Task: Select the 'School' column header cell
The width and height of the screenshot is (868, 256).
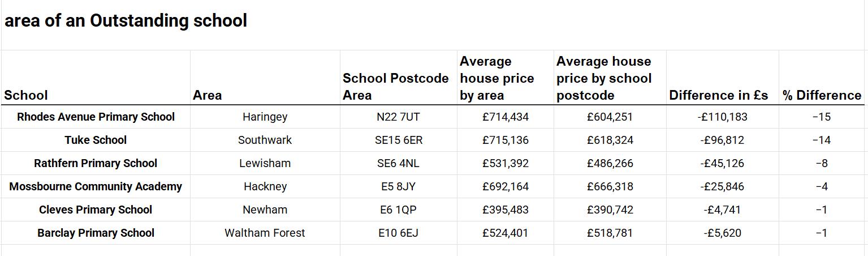Action: pyautogui.click(x=26, y=95)
